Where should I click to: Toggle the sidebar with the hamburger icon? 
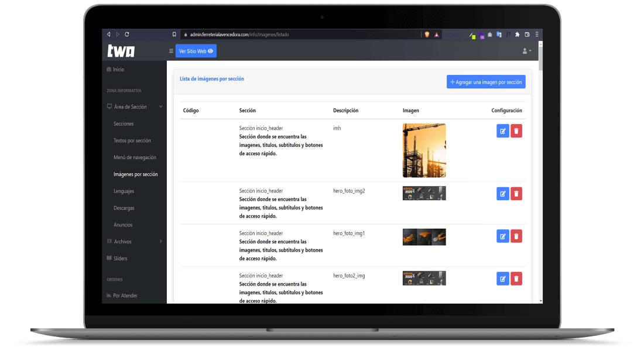pyautogui.click(x=171, y=51)
